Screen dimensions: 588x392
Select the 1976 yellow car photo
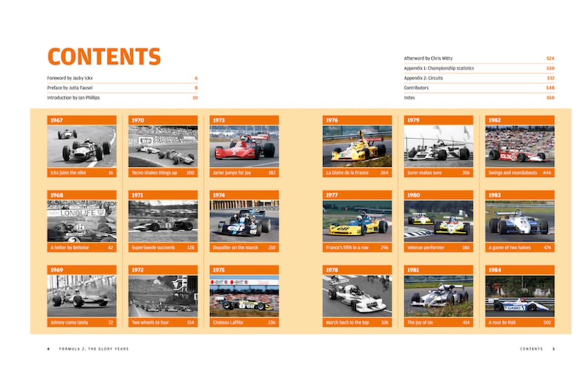357,147
